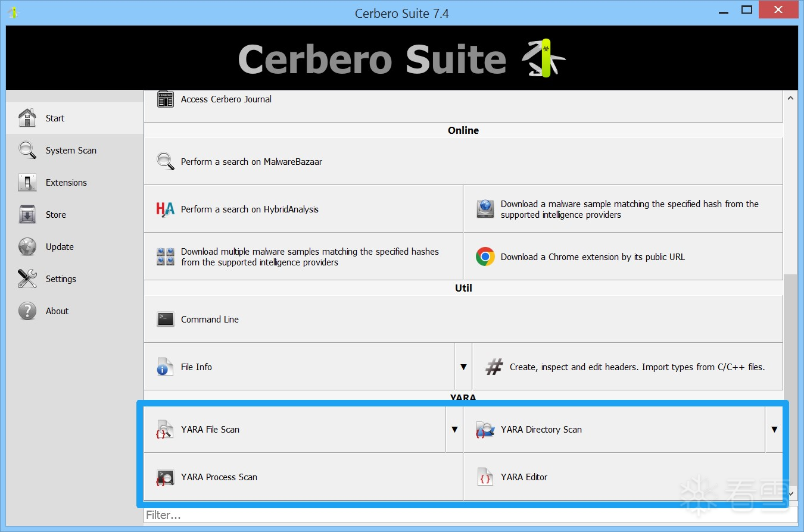Open the About tab
The width and height of the screenshot is (804, 532).
[x=74, y=311]
